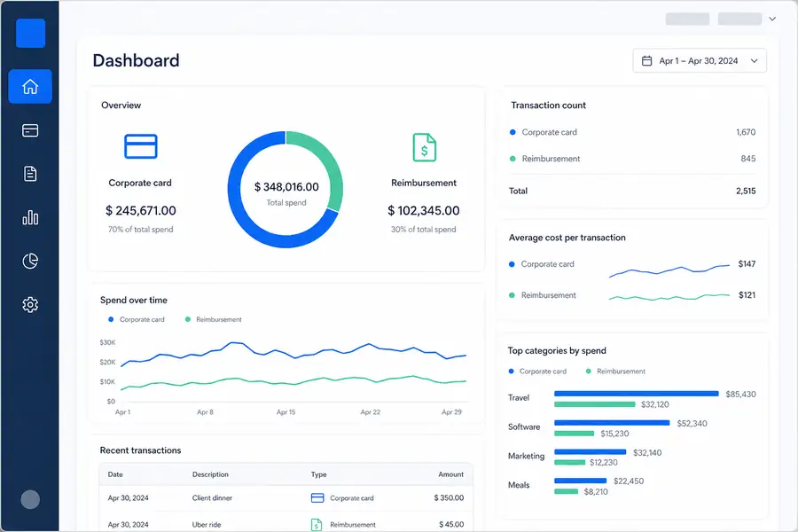Click the 70% of total spend caption
This screenshot has width=798, height=532.
tap(140, 230)
